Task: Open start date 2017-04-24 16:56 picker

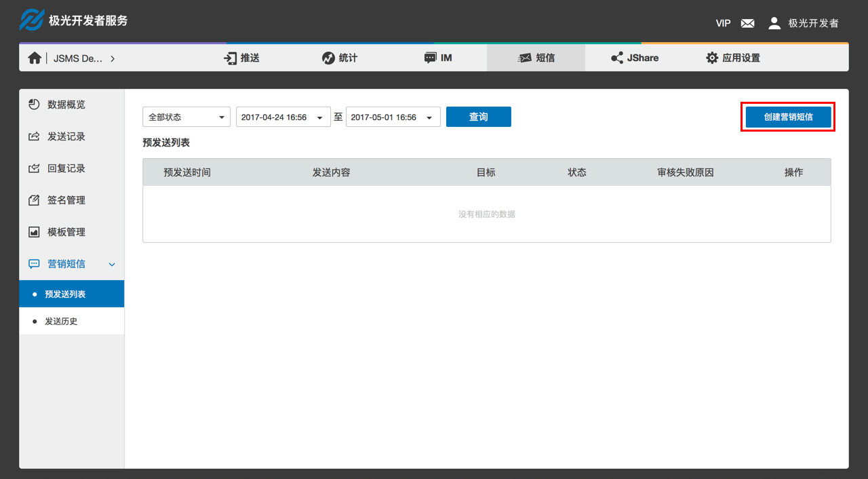Action: click(283, 117)
